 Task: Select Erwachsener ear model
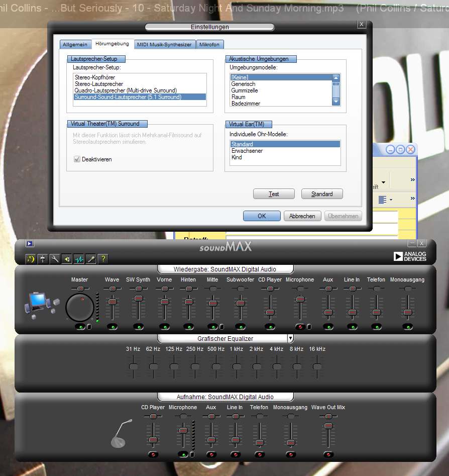click(285, 151)
